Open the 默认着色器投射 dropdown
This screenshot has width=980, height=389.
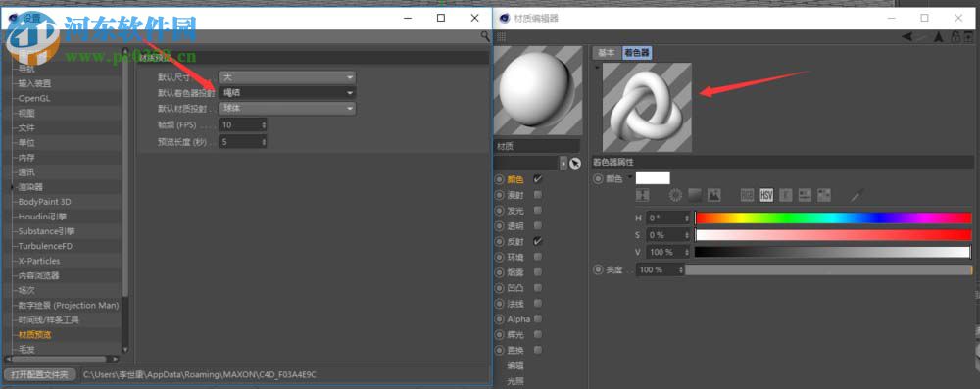tap(287, 92)
